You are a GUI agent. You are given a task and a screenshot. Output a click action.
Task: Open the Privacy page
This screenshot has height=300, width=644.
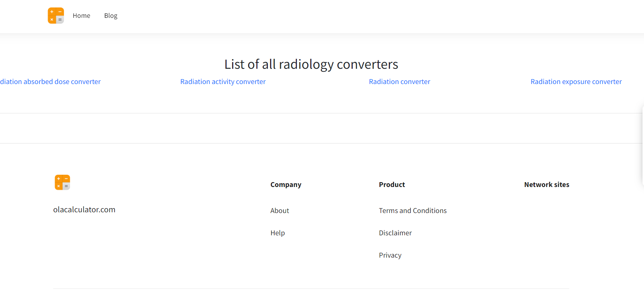(390, 255)
